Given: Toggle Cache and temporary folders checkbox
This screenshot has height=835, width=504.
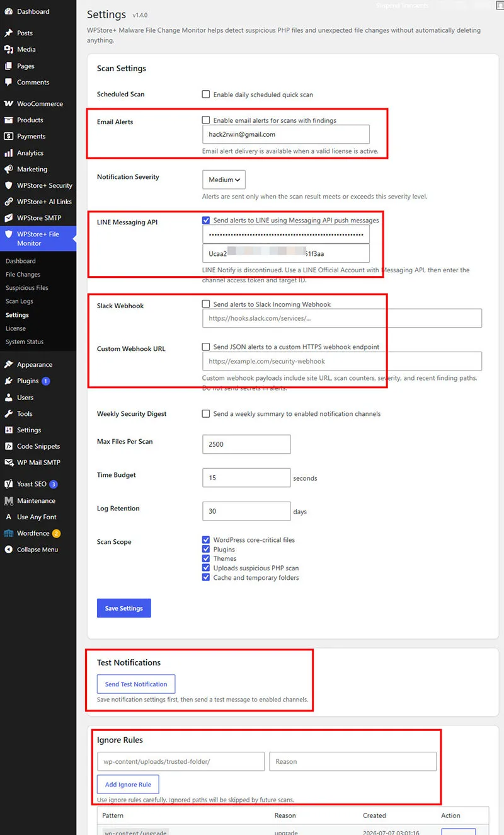Looking at the screenshot, I should 206,577.
